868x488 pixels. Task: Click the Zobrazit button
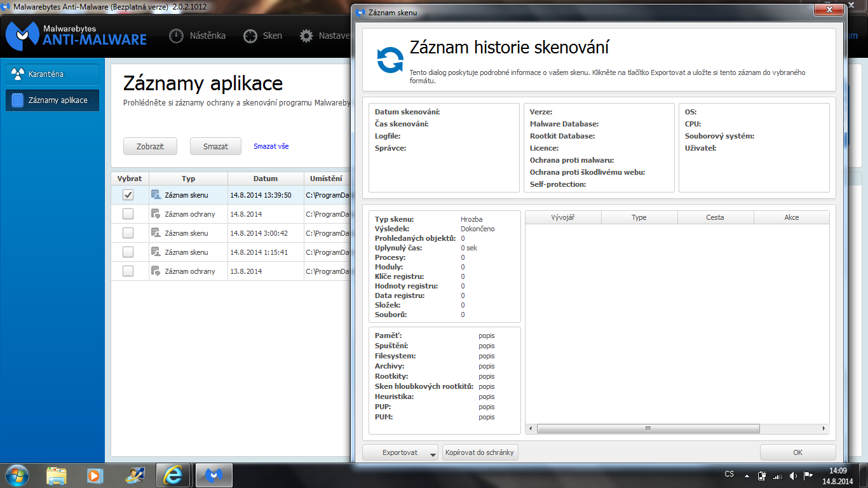pyautogui.click(x=150, y=146)
